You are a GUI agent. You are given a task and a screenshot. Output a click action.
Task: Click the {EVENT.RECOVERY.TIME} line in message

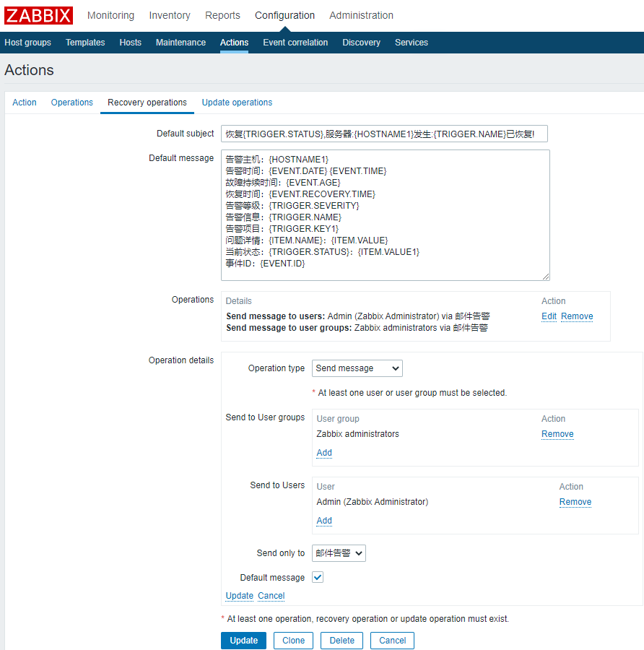tap(300, 194)
